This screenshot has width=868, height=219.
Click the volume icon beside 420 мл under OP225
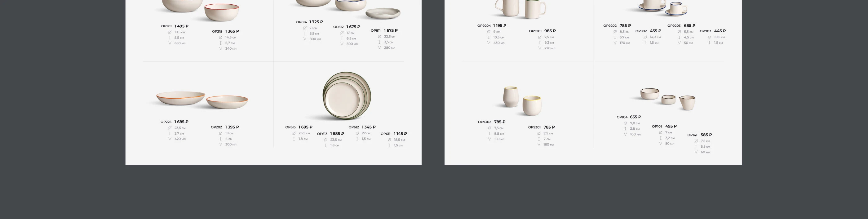pos(170,139)
